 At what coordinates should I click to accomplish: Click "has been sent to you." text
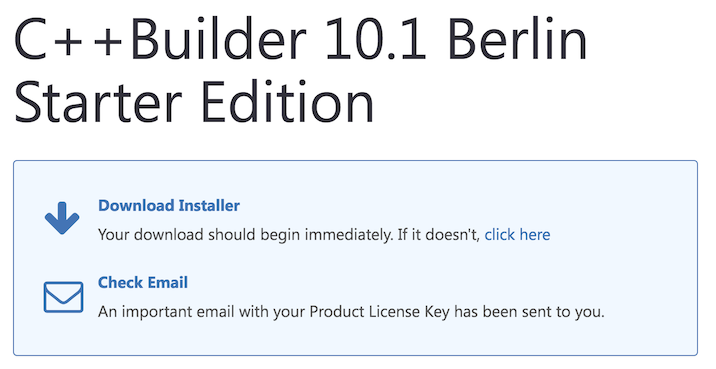coord(529,312)
